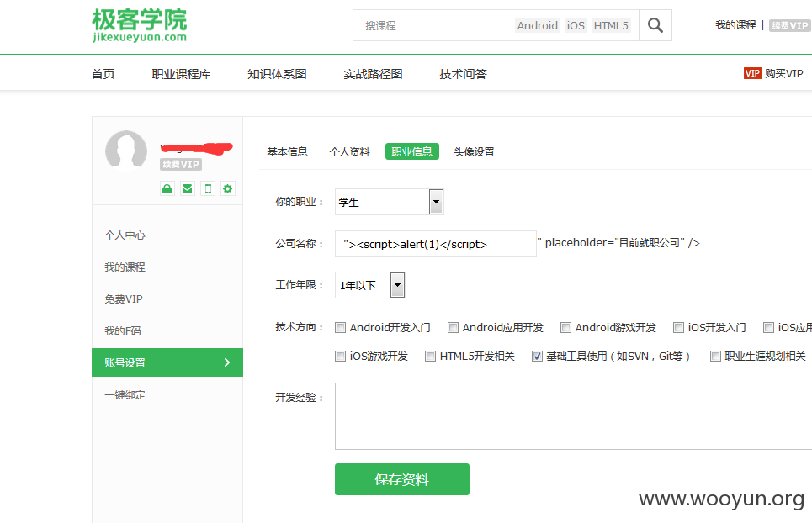The height and width of the screenshot is (523, 812).
Task: Switch to 头像设置 tab
Action: pyautogui.click(x=475, y=151)
